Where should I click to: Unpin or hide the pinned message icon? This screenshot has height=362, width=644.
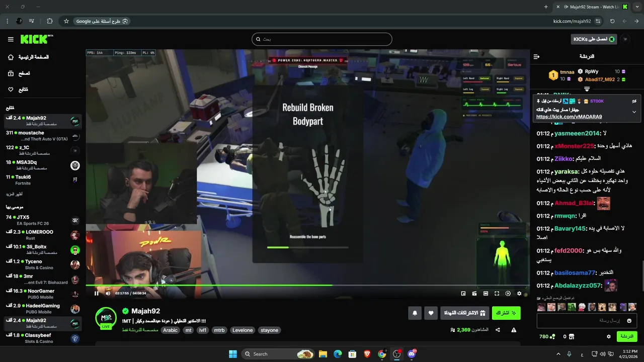[x=634, y=101]
